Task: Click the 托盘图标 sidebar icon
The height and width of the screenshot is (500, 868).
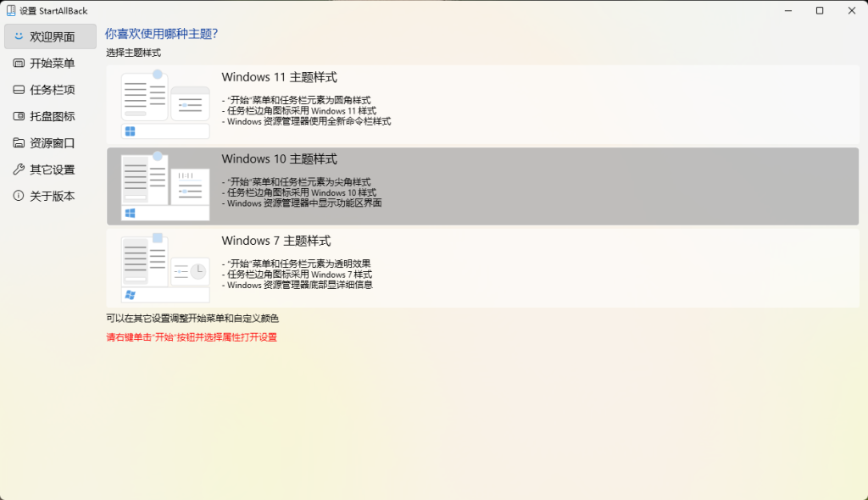Action: (x=19, y=116)
